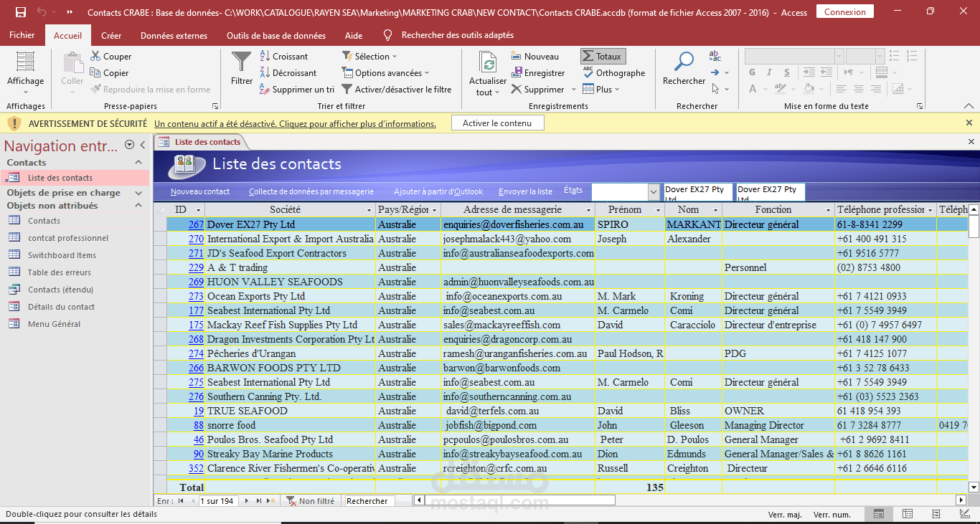Image resolution: width=980 pixels, height=524 pixels.
Task: Toggle the Totaux sigma button
Action: click(x=603, y=57)
